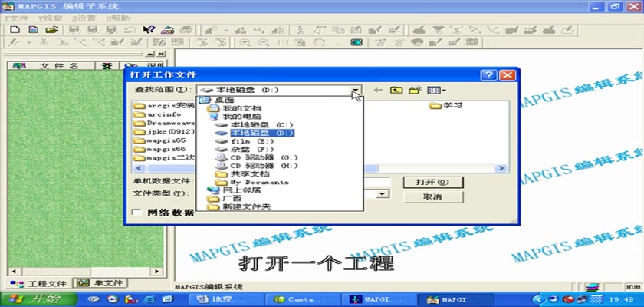Click the 打开(O) button
The height and width of the screenshot is (307, 644).
point(433,182)
